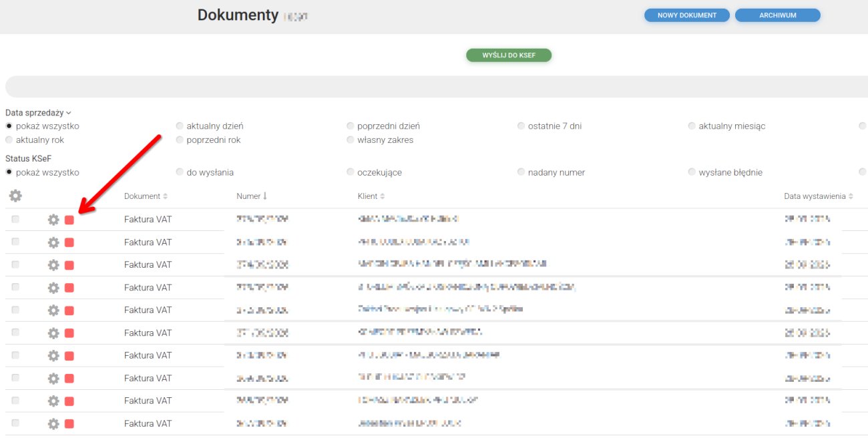Click the red status square in the first invoice row
Viewport: 868px width, 440px height.
click(69, 220)
